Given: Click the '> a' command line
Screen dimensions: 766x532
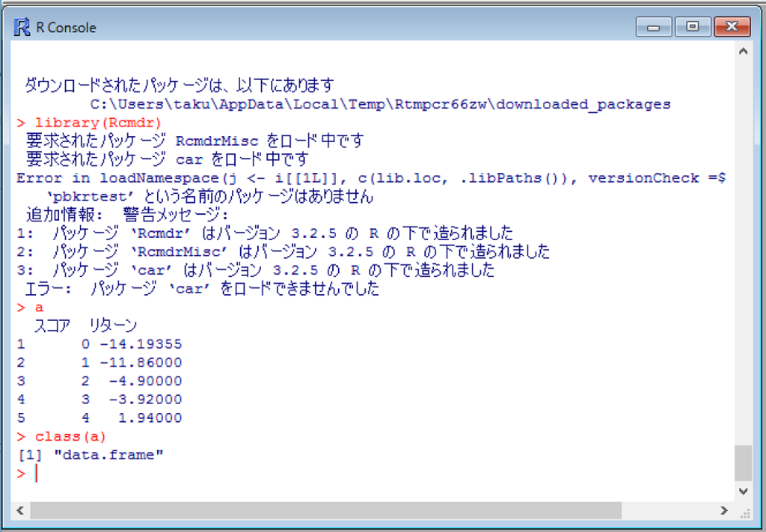Looking at the screenshot, I should click(30, 308).
